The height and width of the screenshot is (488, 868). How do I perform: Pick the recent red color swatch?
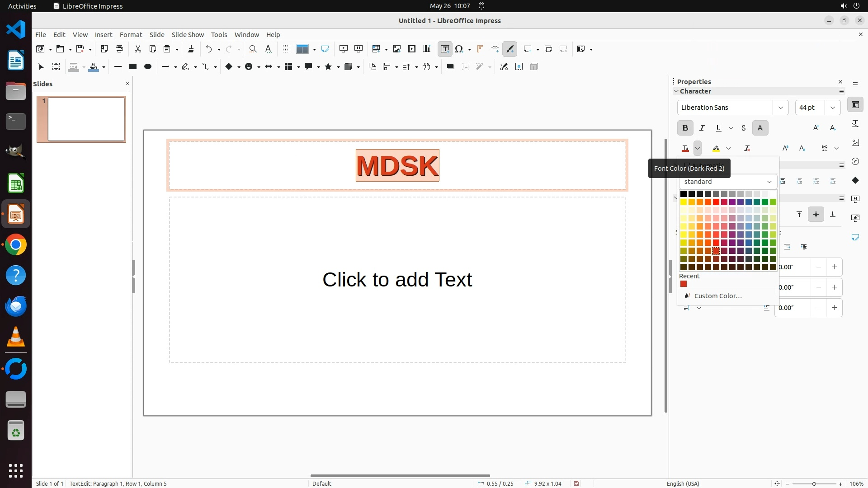[683, 284]
